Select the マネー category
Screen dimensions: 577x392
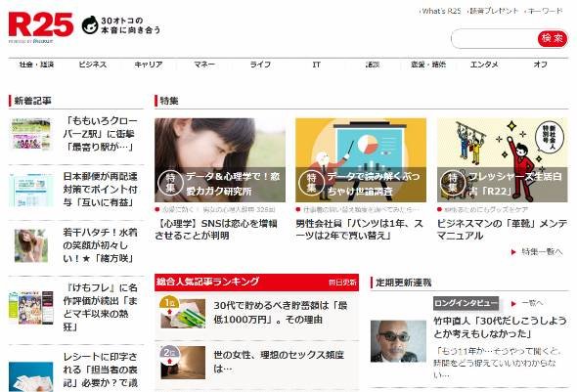click(x=204, y=65)
